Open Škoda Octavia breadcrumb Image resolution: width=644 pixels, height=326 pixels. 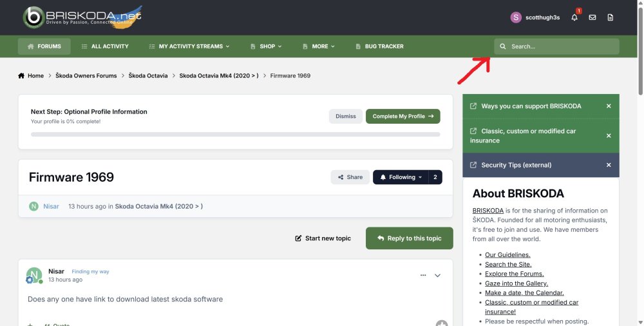tap(148, 75)
